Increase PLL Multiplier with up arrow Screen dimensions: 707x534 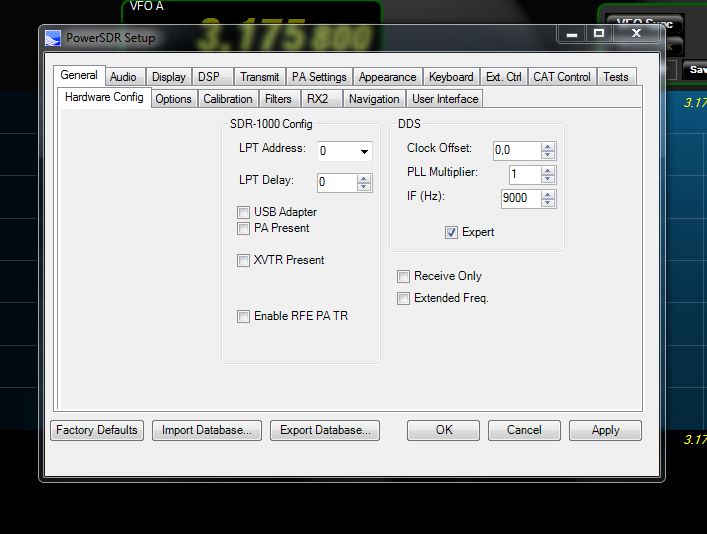tap(547, 170)
